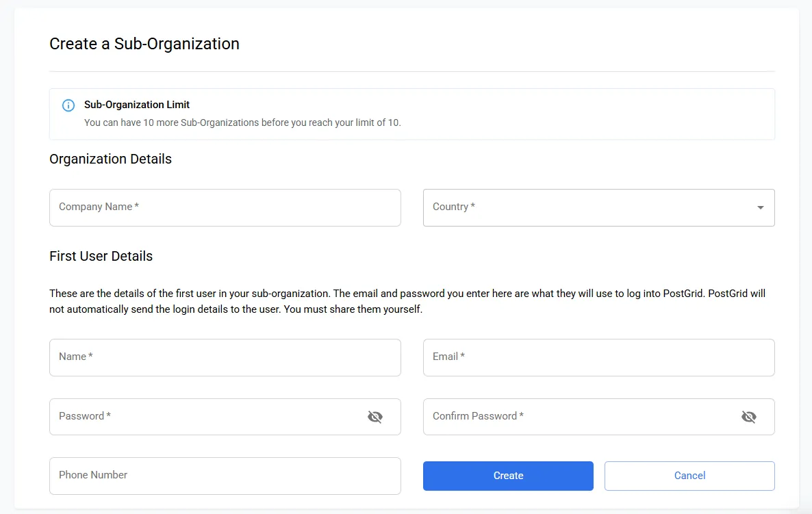The height and width of the screenshot is (514, 812).
Task: Click the Country dropdown arrow
Action: [759, 207]
